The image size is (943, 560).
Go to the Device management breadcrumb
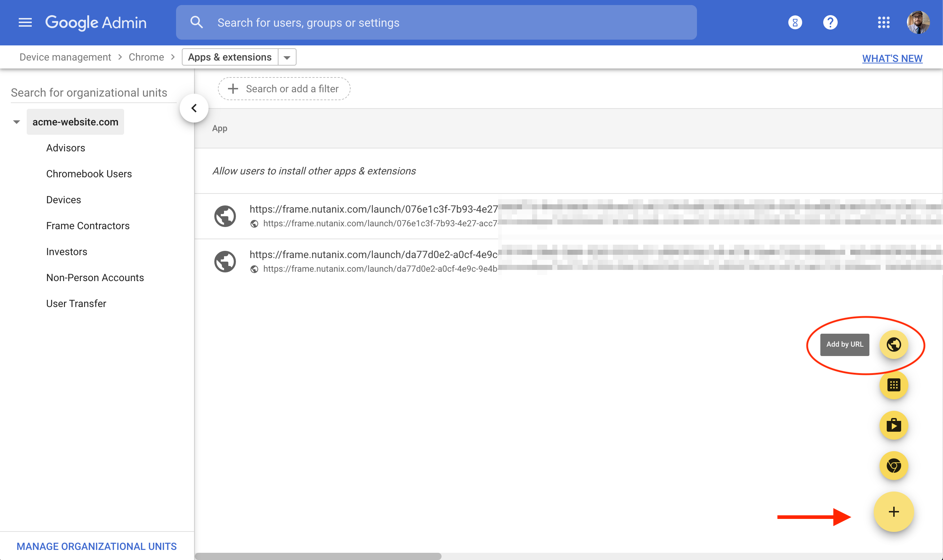65,57
